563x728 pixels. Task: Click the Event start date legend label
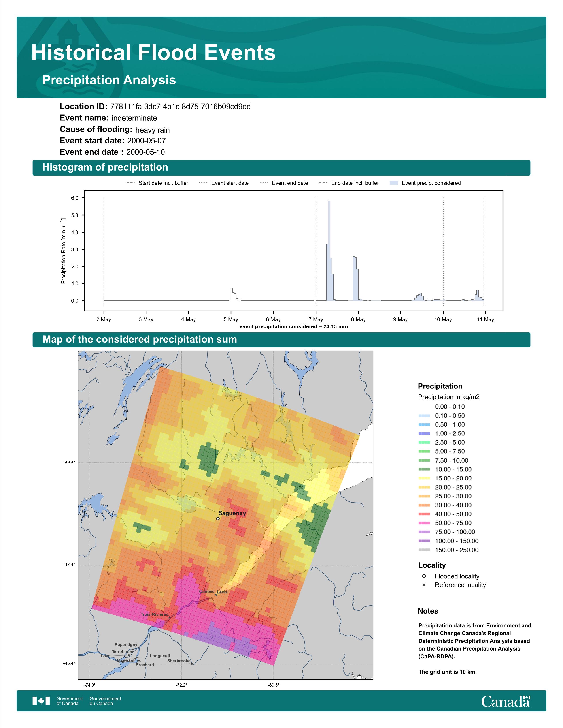coord(230,183)
